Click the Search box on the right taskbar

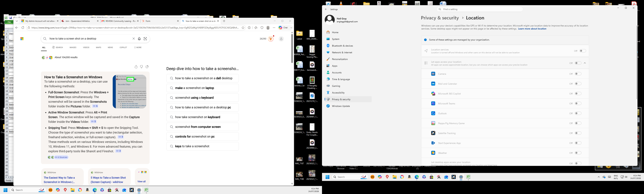click(350, 177)
